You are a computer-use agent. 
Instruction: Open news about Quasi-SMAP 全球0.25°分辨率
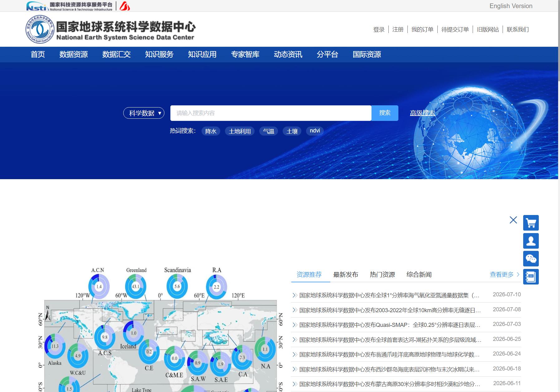coord(390,325)
